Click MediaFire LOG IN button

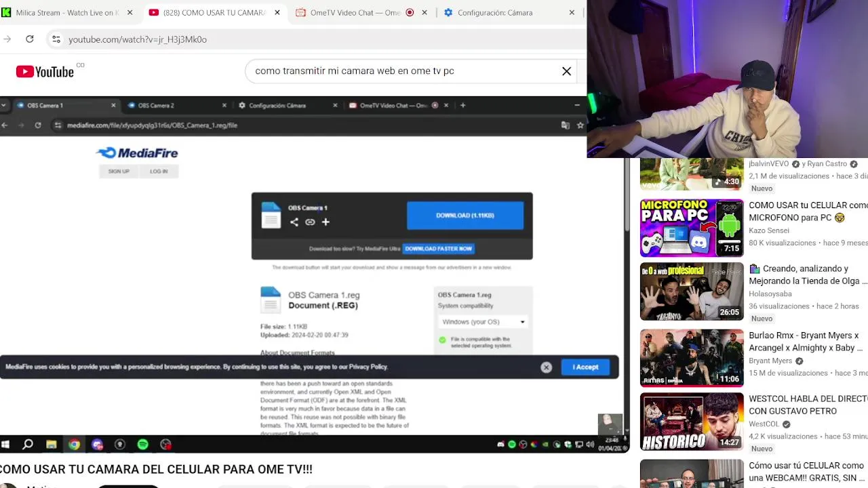click(159, 171)
